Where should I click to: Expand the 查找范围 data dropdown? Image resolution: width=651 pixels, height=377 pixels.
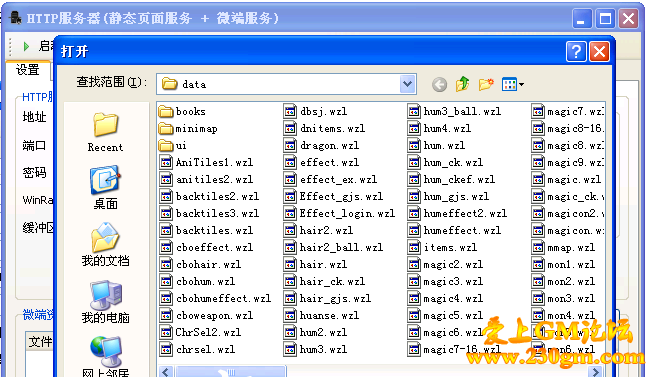(408, 84)
